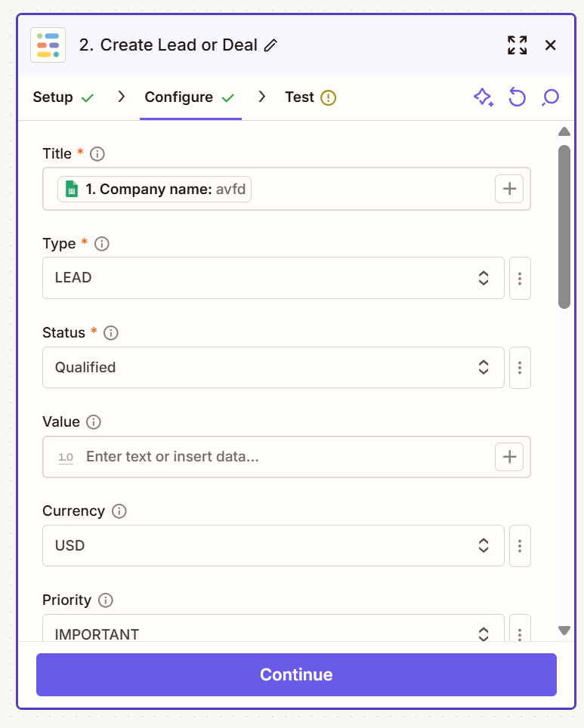Open the Type dropdown showing LEAD
Screen dimensions: 584x728
click(273, 278)
